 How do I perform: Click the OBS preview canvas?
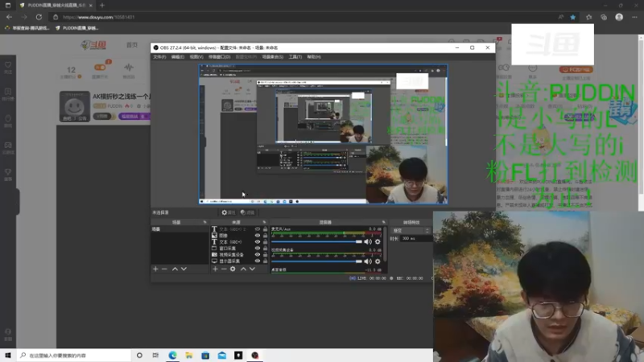tap(324, 134)
